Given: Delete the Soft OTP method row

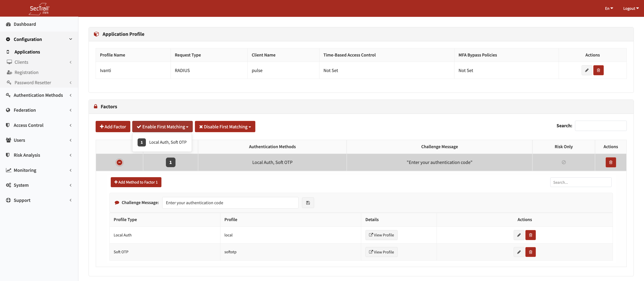Looking at the screenshot, I should tap(530, 252).
